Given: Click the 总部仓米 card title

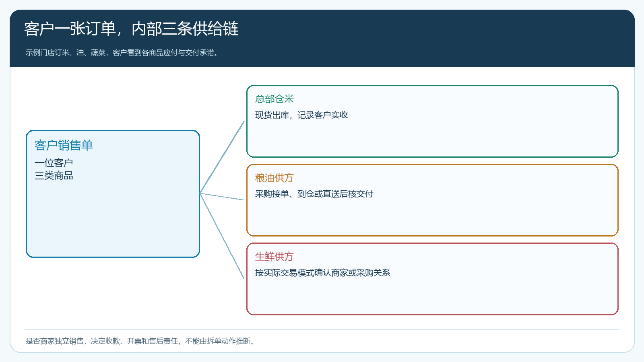Looking at the screenshot, I should tap(275, 99).
